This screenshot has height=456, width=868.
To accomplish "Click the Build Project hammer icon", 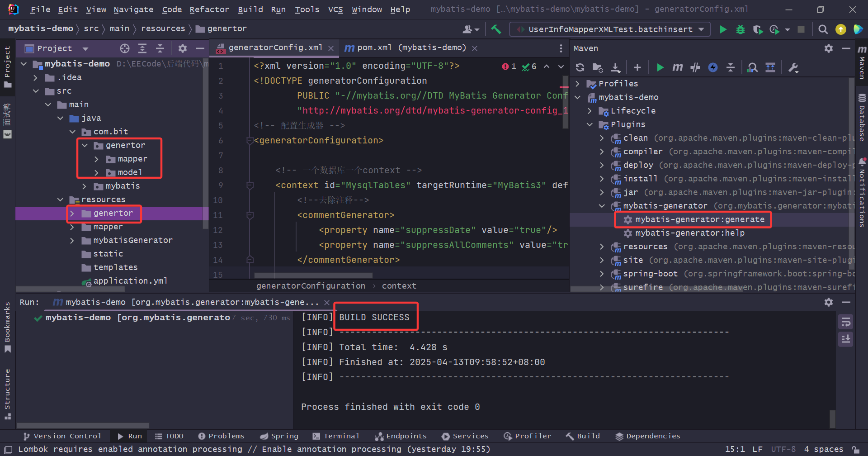I will click(496, 29).
